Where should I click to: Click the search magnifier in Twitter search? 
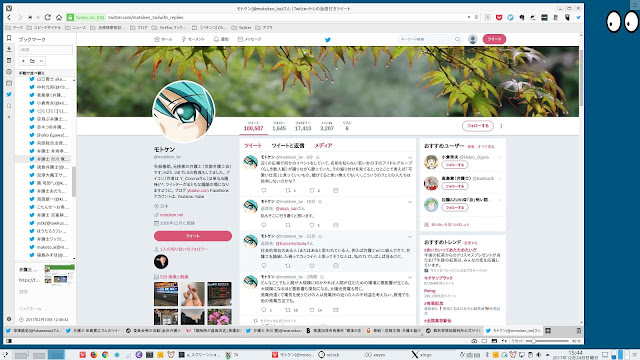point(457,39)
